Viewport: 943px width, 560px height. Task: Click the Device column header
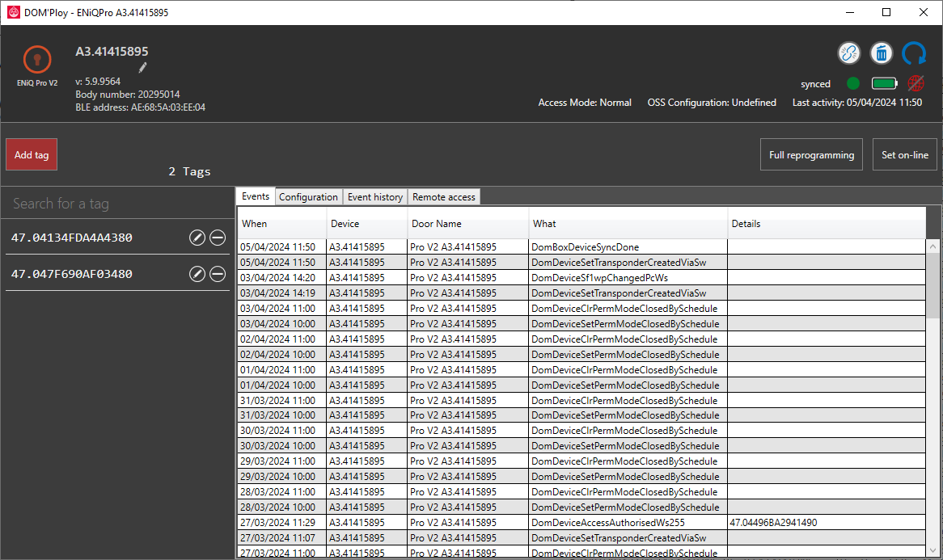[367, 224]
